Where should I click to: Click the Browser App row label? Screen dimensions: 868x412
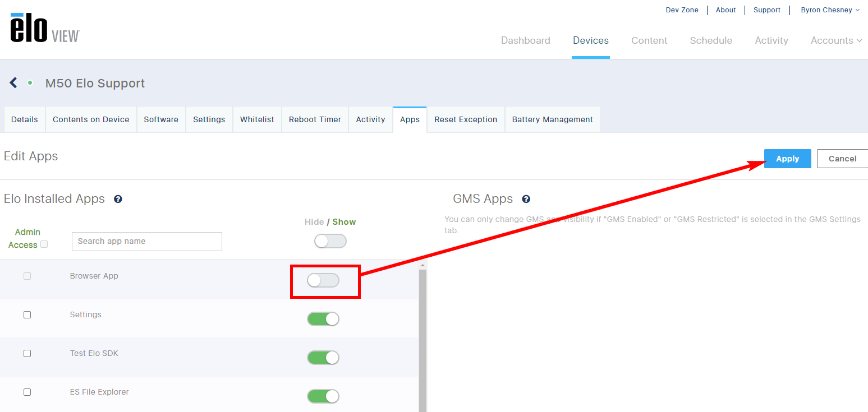tap(94, 276)
